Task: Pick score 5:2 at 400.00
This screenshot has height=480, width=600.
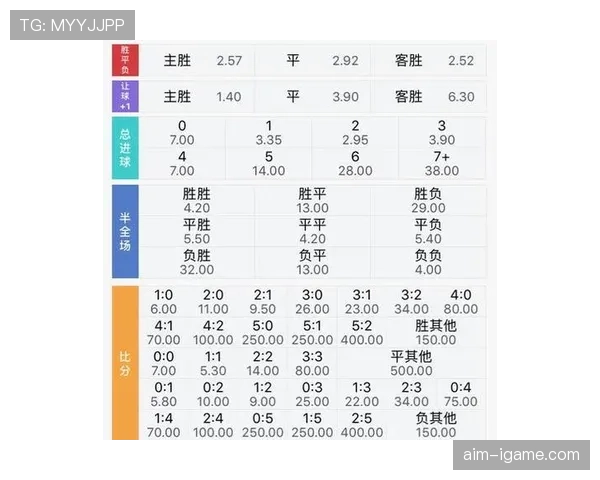Action: 362,333
